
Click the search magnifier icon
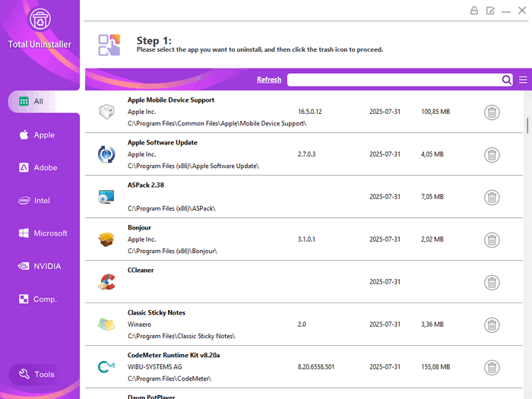(x=507, y=80)
